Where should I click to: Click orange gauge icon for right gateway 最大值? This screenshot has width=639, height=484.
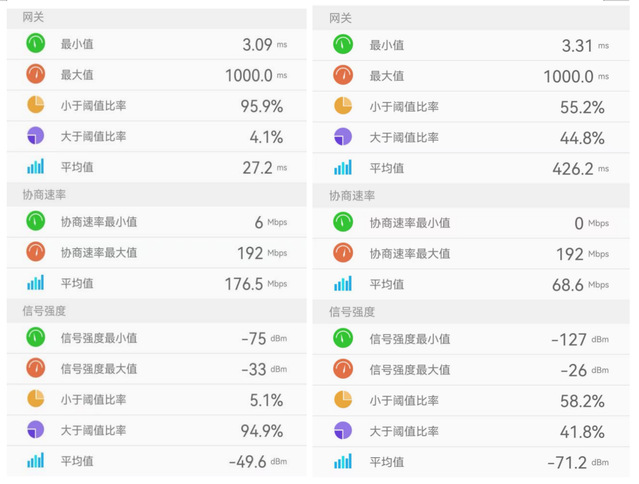coord(343,75)
